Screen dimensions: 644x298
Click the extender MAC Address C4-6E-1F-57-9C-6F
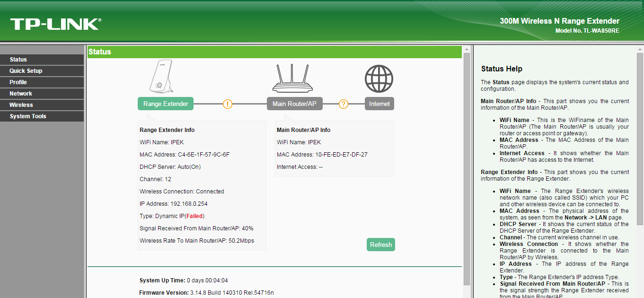click(185, 155)
